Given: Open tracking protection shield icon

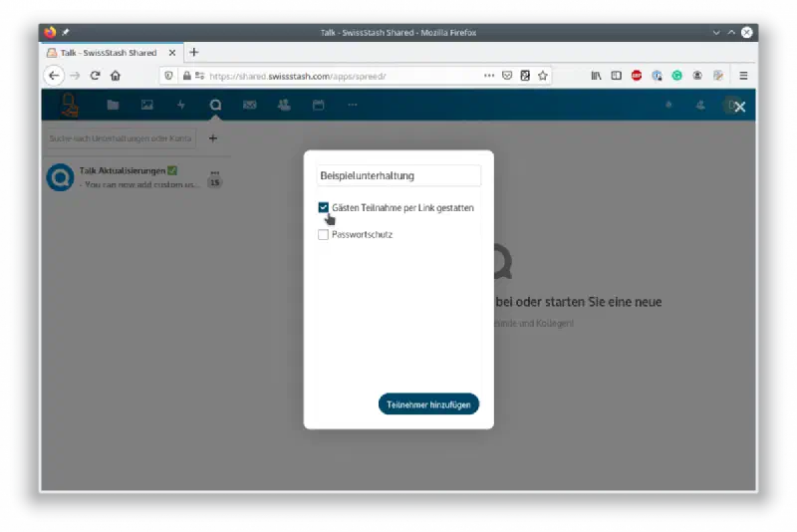Looking at the screenshot, I should [168, 76].
